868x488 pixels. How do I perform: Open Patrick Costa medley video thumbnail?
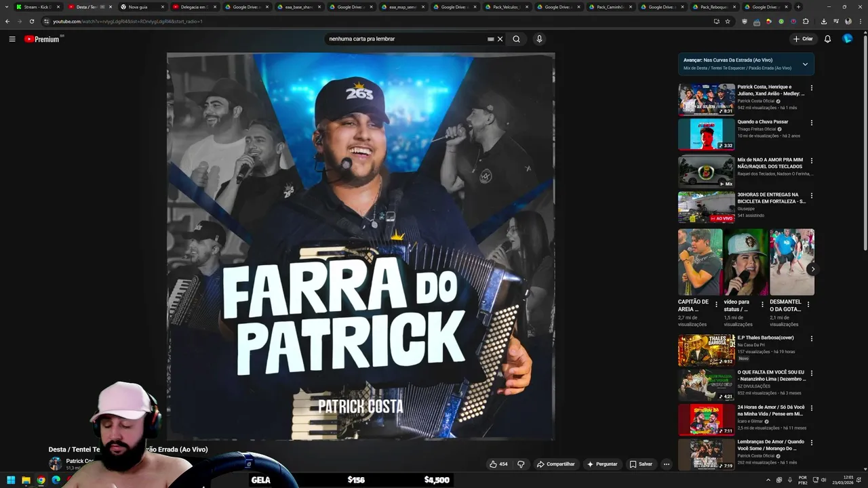pos(707,100)
